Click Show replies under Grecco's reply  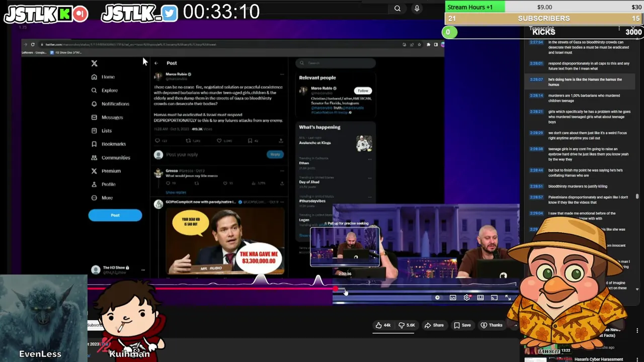click(176, 193)
